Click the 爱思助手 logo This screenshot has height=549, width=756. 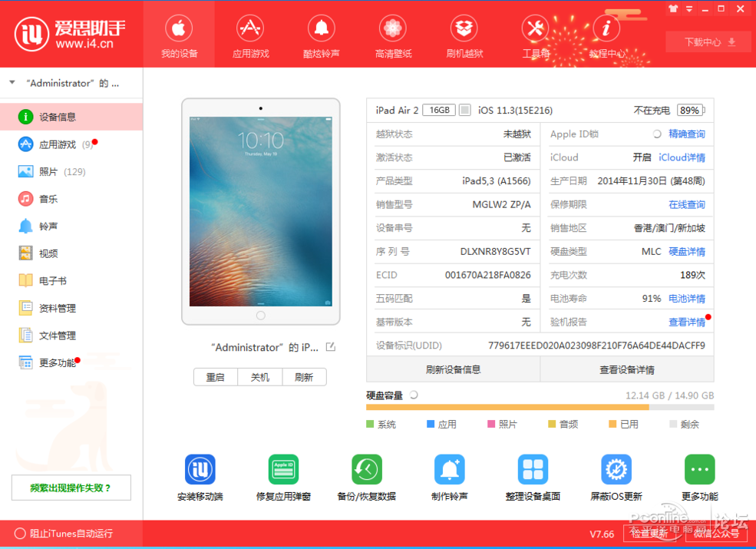(x=69, y=34)
